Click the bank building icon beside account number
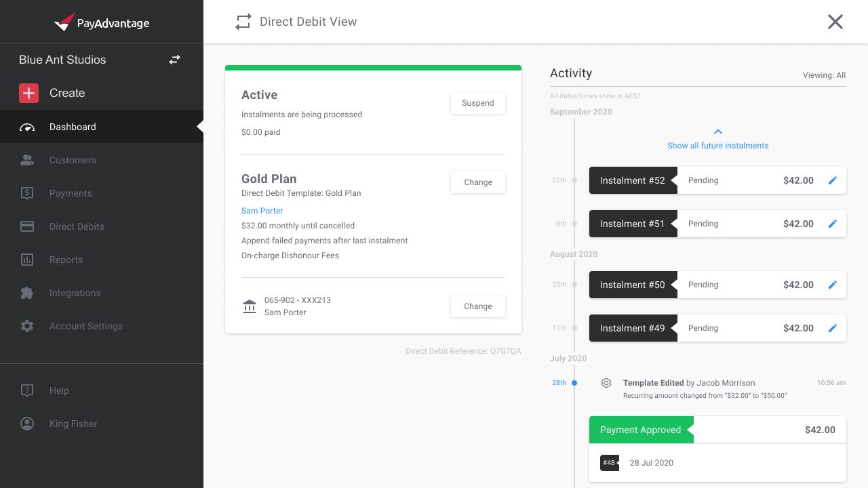 tap(250, 306)
